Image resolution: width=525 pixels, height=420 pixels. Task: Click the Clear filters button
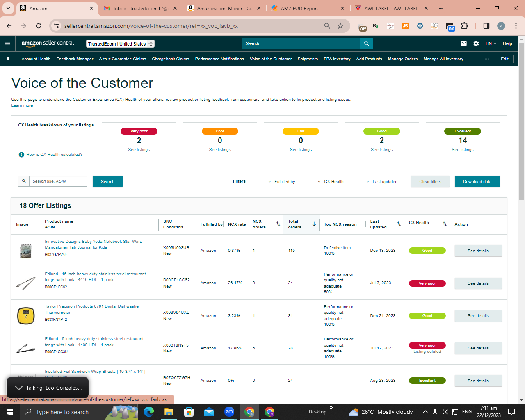pyautogui.click(x=430, y=181)
